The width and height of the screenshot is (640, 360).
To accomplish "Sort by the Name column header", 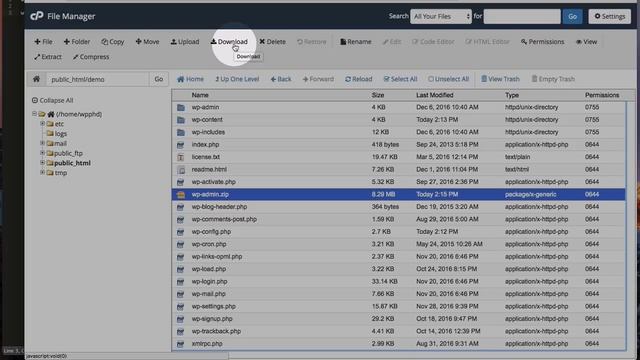I will pyautogui.click(x=200, y=95).
